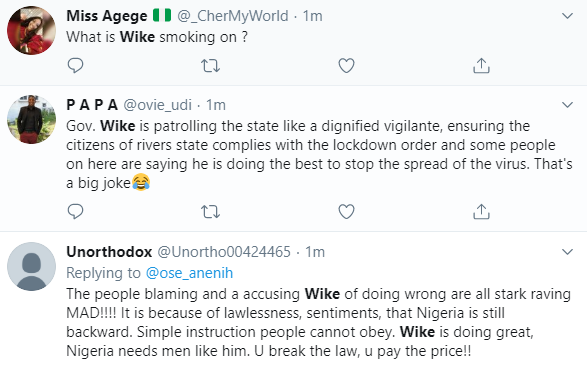
Task: Share Miss Agege's tweet
Action: click(x=481, y=65)
